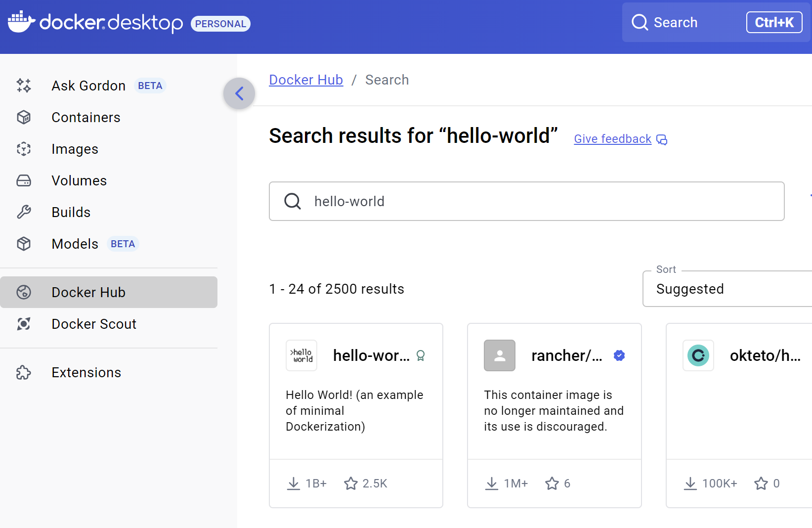Click the okteto logo thumbnail
The width and height of the screenshot is (812, 528).
698,355
